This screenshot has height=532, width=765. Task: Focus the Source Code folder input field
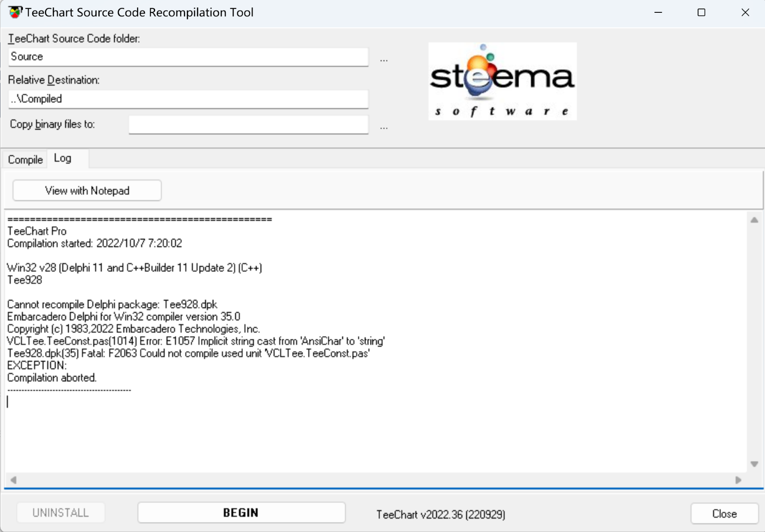pyautogui.click(x=188, y=57)
